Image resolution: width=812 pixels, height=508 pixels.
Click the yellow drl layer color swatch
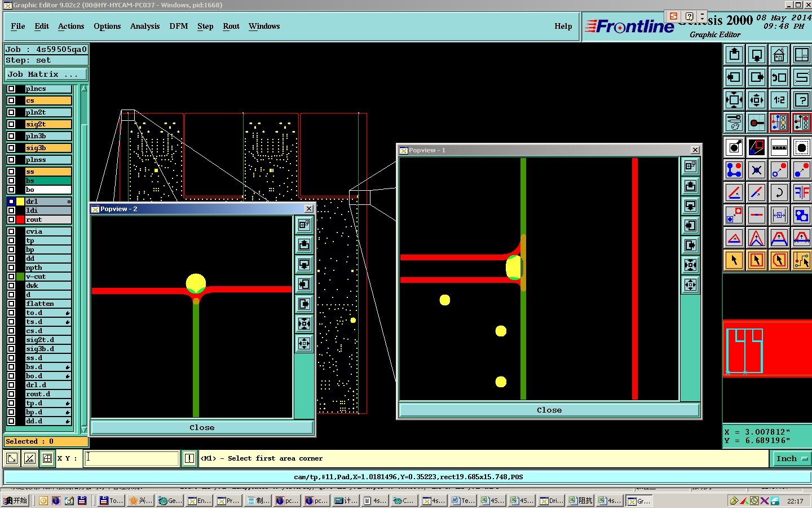click(20, 202)
